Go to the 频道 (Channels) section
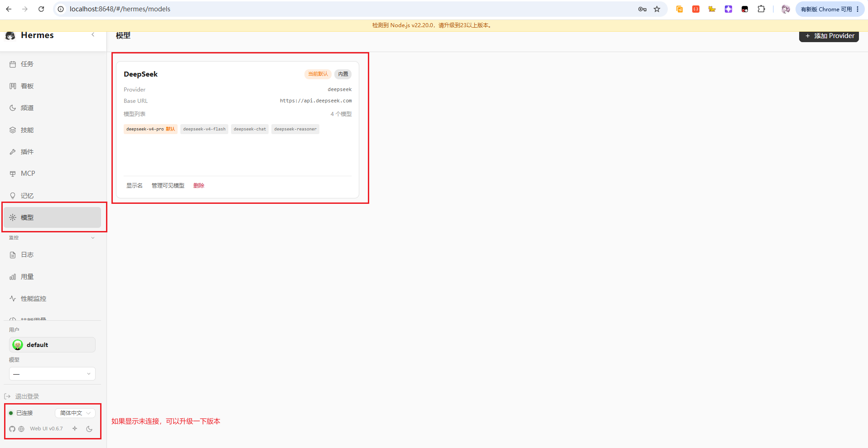The height and width of the screenshot is (448, 868). point(52,108)
